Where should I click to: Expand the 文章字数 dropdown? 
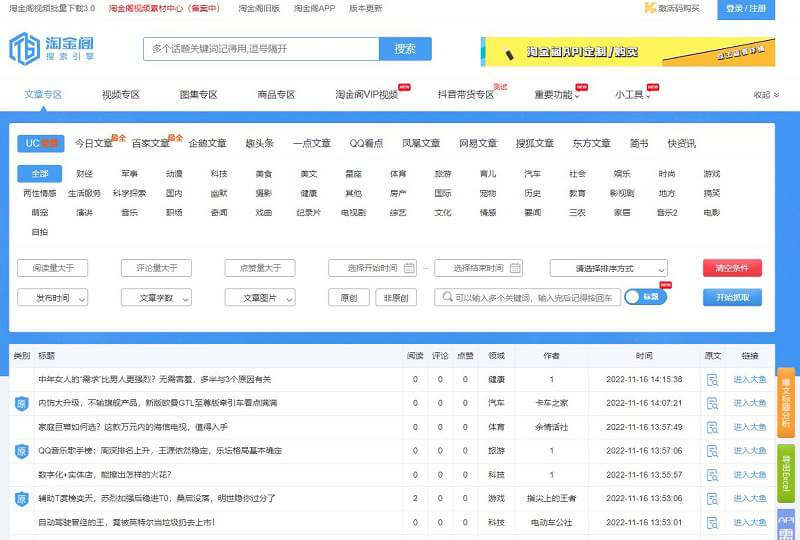(x=156, y=297)
